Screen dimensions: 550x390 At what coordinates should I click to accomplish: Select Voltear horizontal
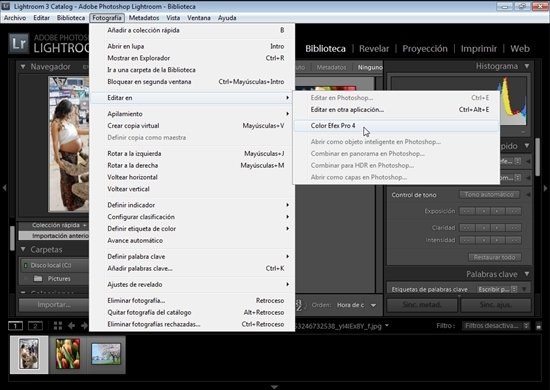point(192,177)
